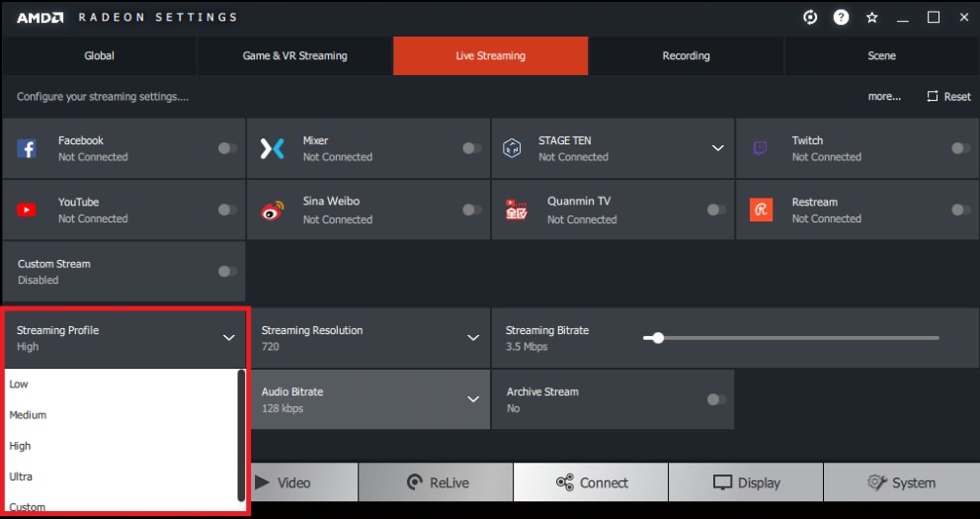
Task: Click the '720' resolution value
Action: [270, 346]
